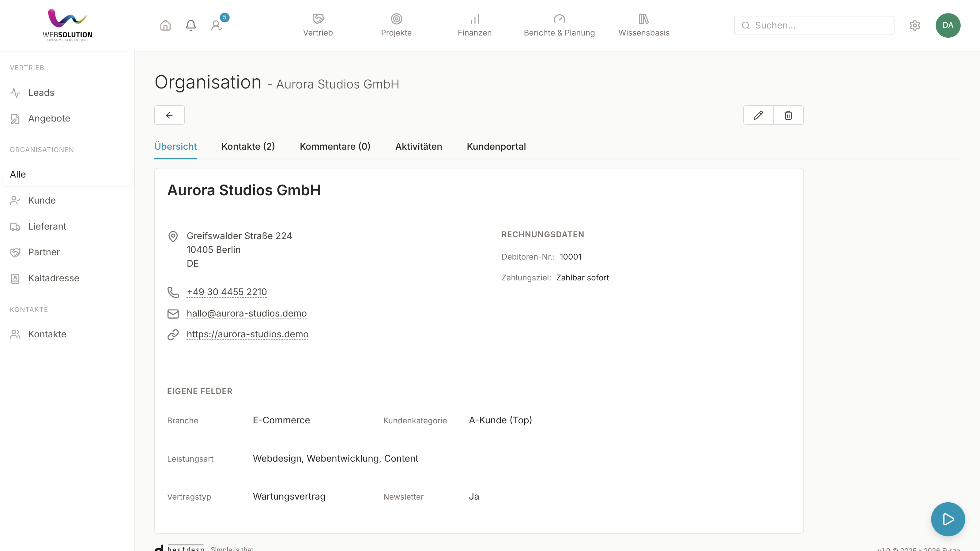Click the WebSolution logo

[x=68, y=25]
